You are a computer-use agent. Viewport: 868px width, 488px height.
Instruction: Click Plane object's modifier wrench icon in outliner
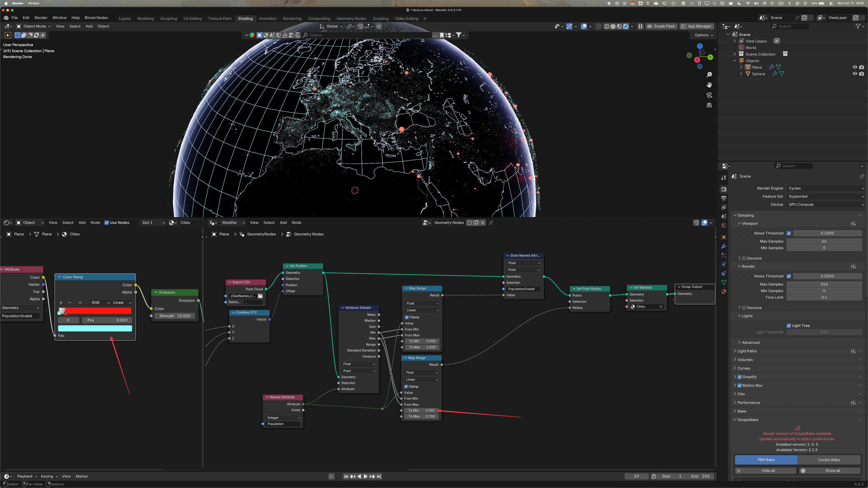[x=772, y=67]
